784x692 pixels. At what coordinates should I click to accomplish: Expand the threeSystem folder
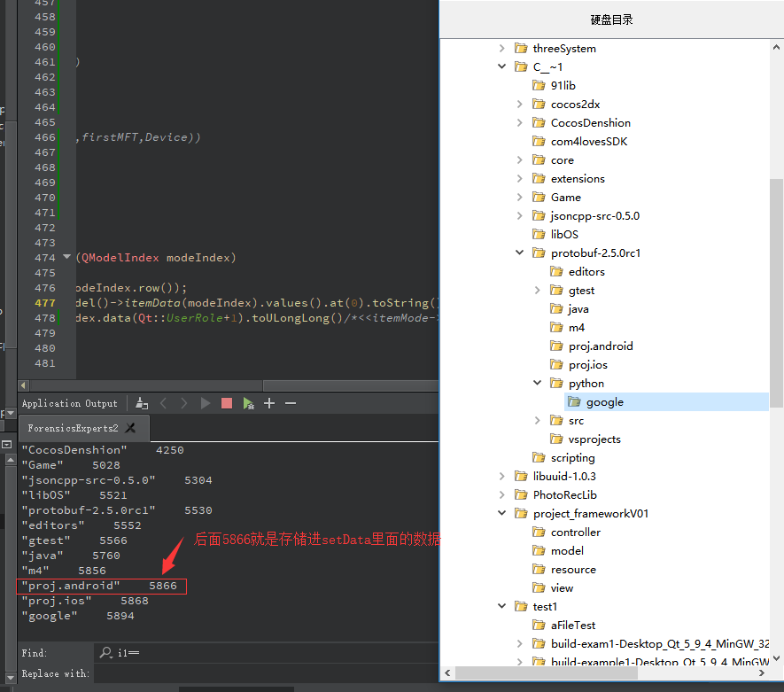pos(502,48)
